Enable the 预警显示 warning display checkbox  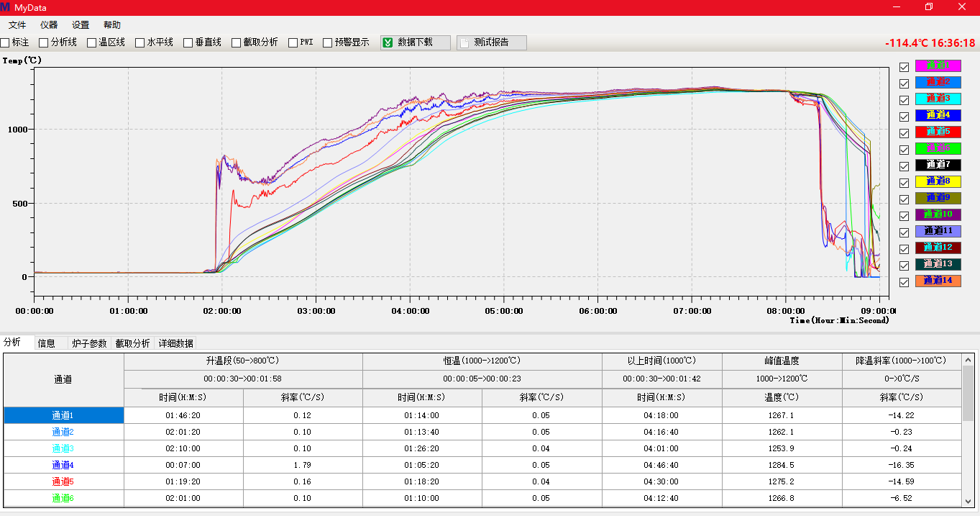tap(328, 42)
